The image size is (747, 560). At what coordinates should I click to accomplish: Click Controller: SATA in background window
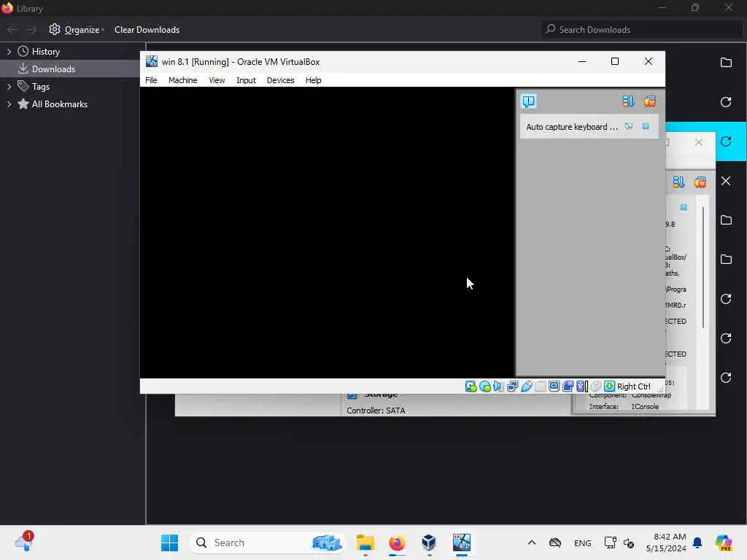[x=376, y=411]
